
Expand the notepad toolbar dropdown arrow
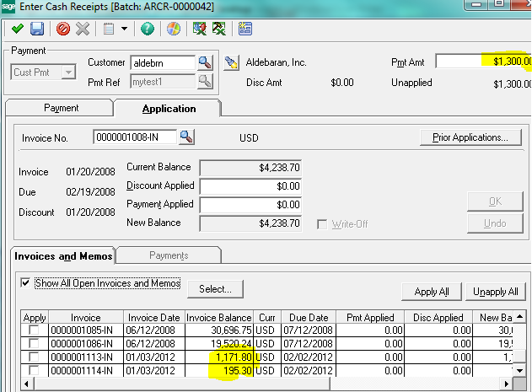pos(125,29)
